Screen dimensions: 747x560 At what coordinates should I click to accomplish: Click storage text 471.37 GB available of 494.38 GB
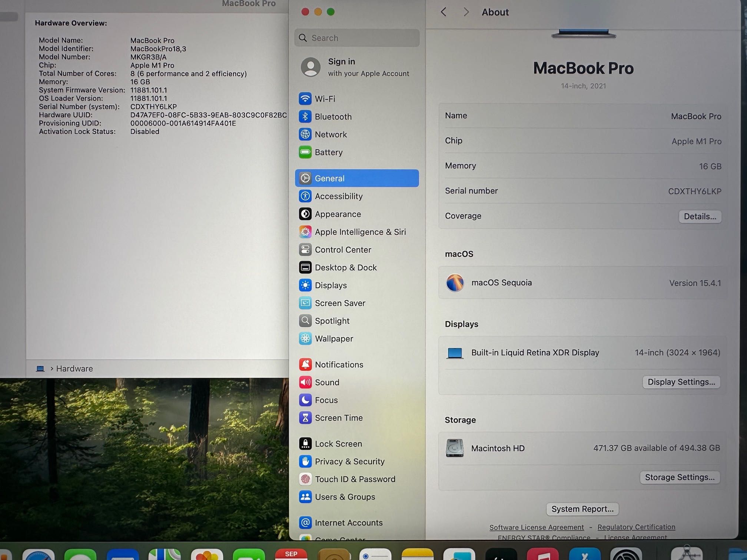point(657,448)
